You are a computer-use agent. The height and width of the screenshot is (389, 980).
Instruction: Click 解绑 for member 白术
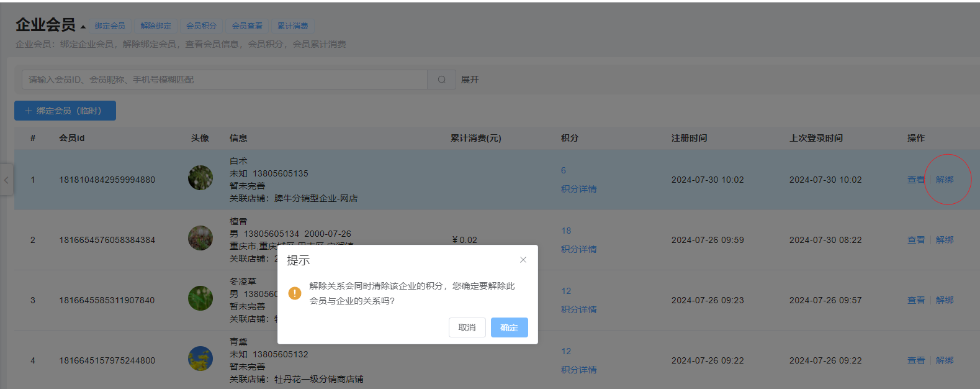point(945,180)
